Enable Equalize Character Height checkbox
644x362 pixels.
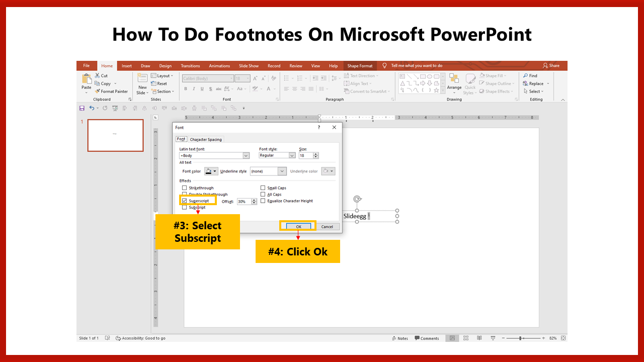(263, 201)
